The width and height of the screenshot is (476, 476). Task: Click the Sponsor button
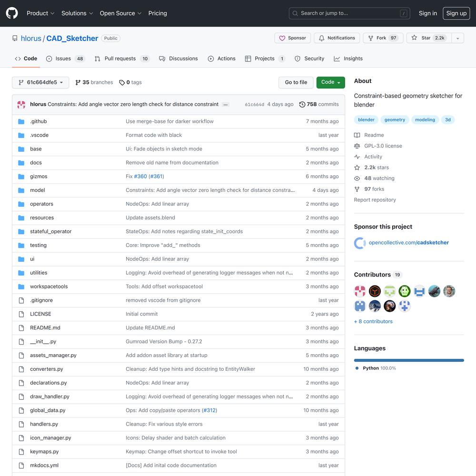point(293,38)
